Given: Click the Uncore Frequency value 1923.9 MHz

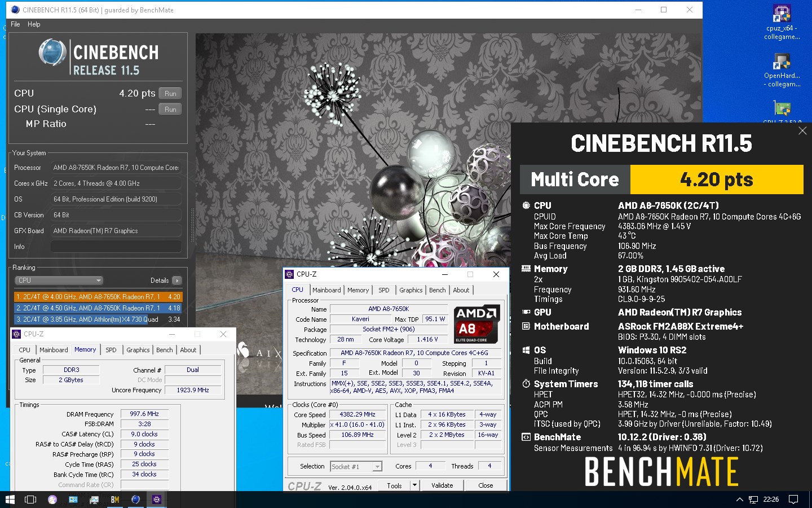Looking at the screenshot, I should coord(193,390).
